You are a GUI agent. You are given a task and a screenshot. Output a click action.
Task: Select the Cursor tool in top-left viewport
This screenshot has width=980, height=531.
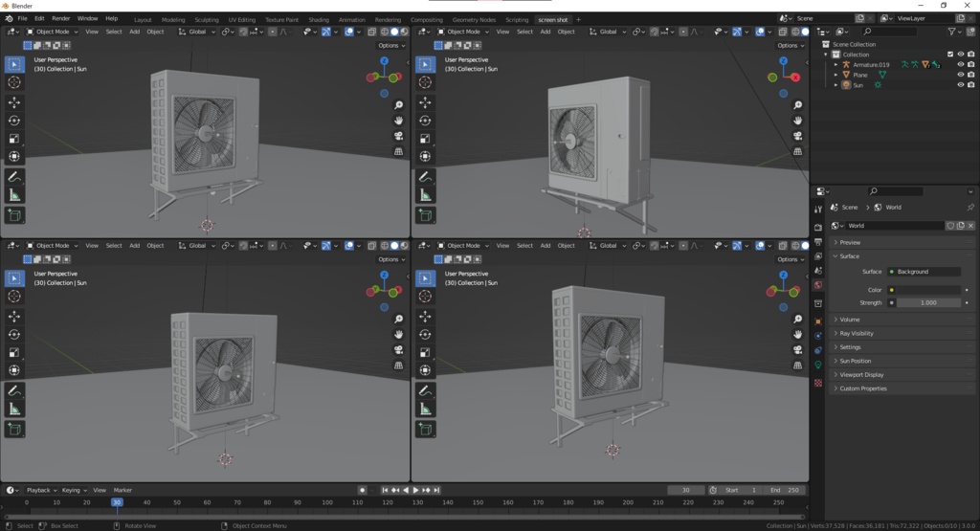[14, 82]
